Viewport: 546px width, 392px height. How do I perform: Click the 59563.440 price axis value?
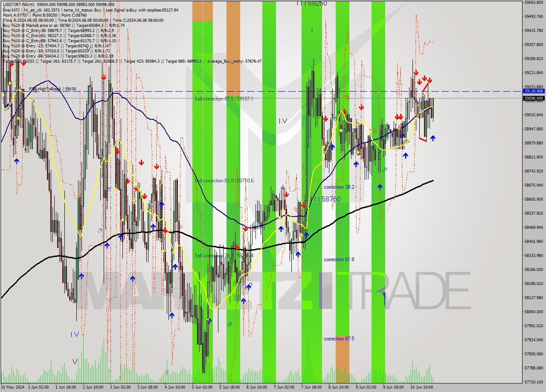click(x=534, y=2)
